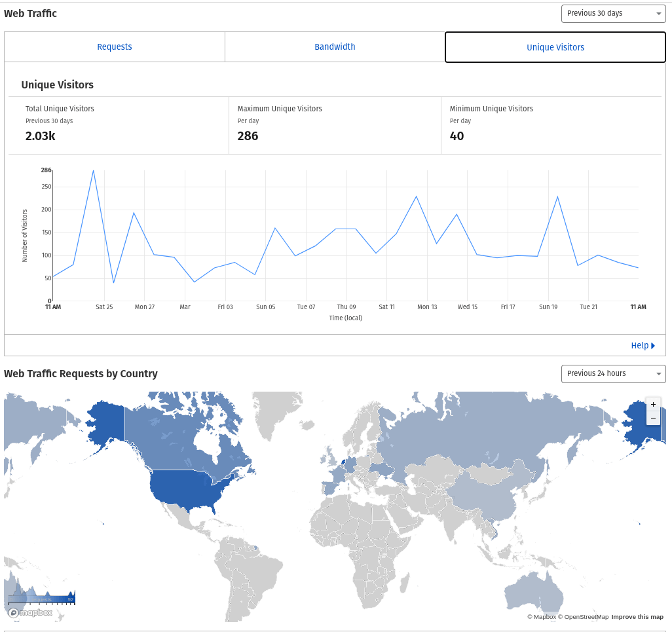Screen dimensions: 672x632
Task: Click the Improve this map link
Action: click(x=637, y=617)
